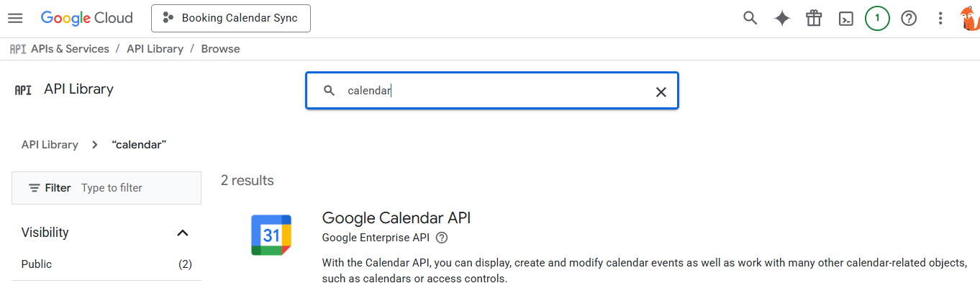This screenshot has width=980, height=296.
Task: Open the Booking Calendar Sync project picker
Action: coord(230,18)
